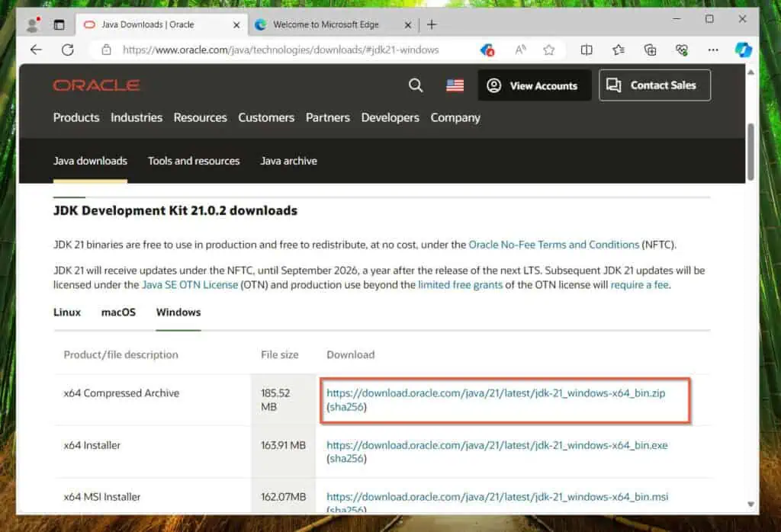Open the Java SE OTN License link
This screenshot has height=532, width=781.
pyautogui.click(x=190, y=285)
